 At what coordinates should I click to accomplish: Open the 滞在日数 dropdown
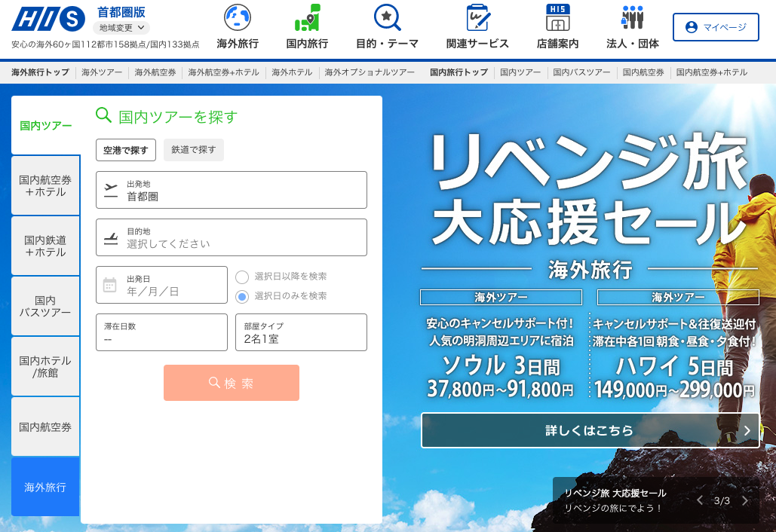(161, 332)
